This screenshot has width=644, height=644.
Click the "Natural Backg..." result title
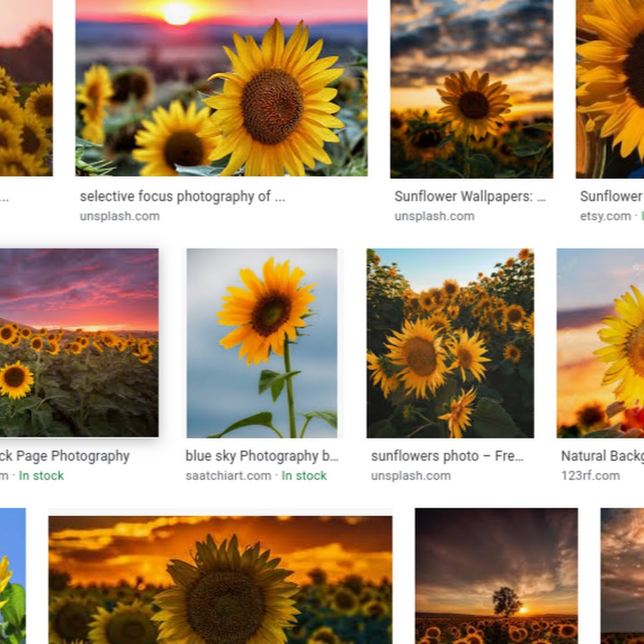(602, 456)
